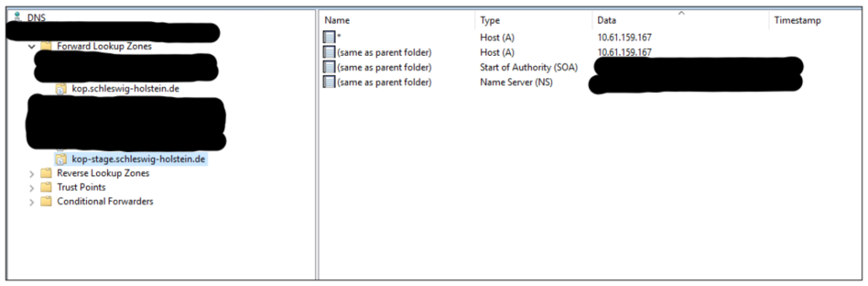
Task: Click the Start of Authority record icon
Action: 329,67
